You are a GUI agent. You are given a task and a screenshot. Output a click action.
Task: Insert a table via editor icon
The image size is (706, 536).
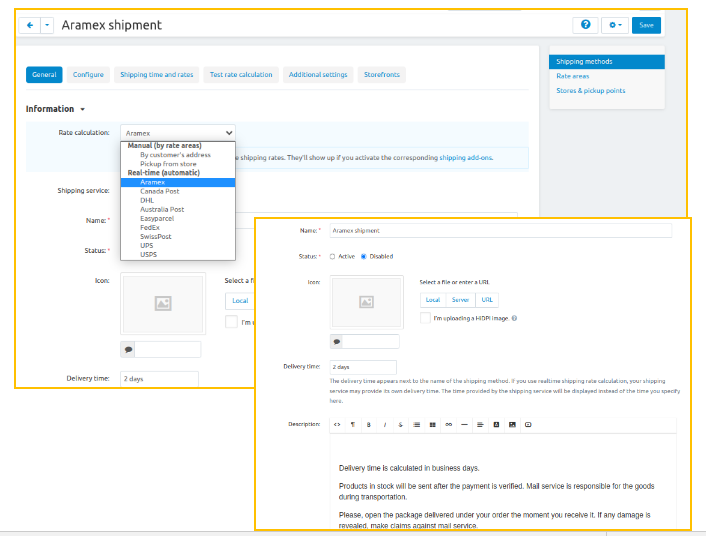(433, 425)
